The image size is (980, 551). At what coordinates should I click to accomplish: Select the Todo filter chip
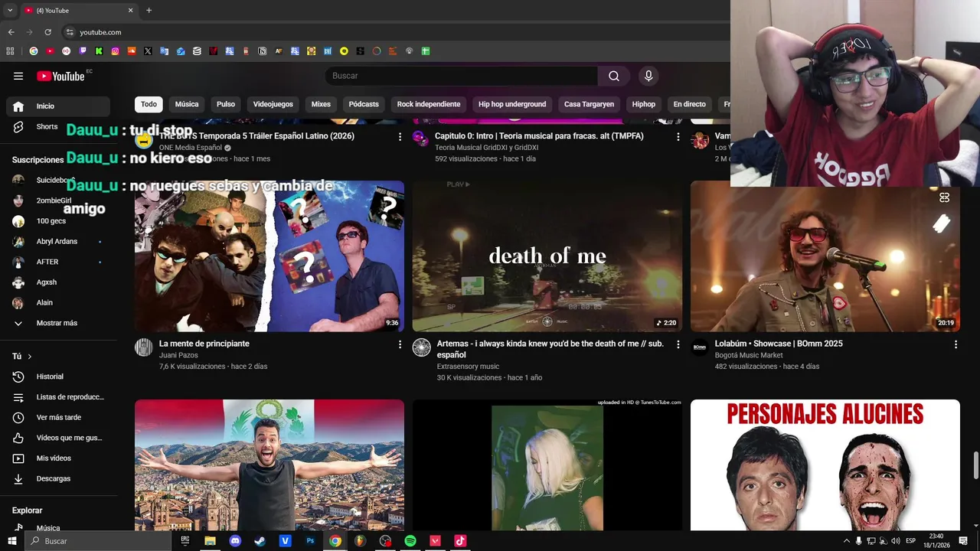149,104
